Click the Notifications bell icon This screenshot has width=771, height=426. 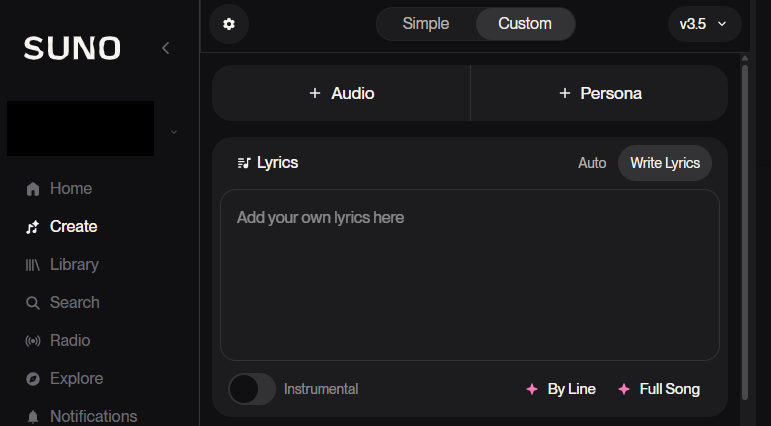(x=32, y=417)
